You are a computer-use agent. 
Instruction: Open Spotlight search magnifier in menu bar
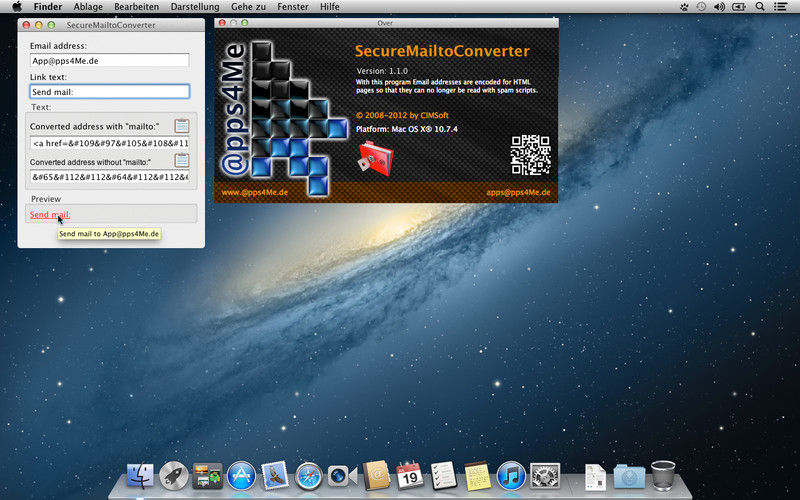tap(760, 7)
